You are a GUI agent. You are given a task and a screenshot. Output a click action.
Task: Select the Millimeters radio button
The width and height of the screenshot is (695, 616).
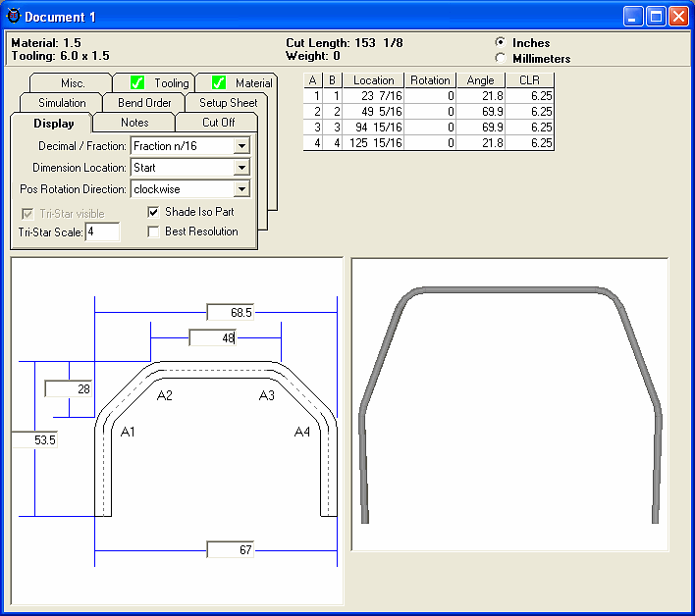[x=501, y=59]
